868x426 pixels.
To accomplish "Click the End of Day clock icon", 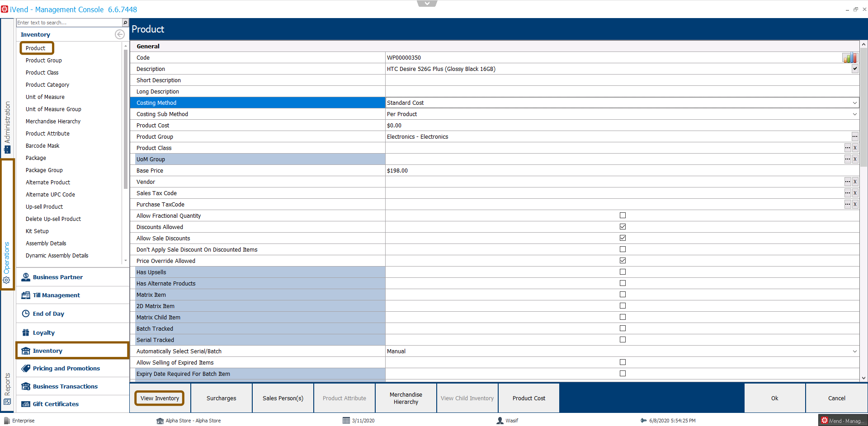I will [26, 314].
